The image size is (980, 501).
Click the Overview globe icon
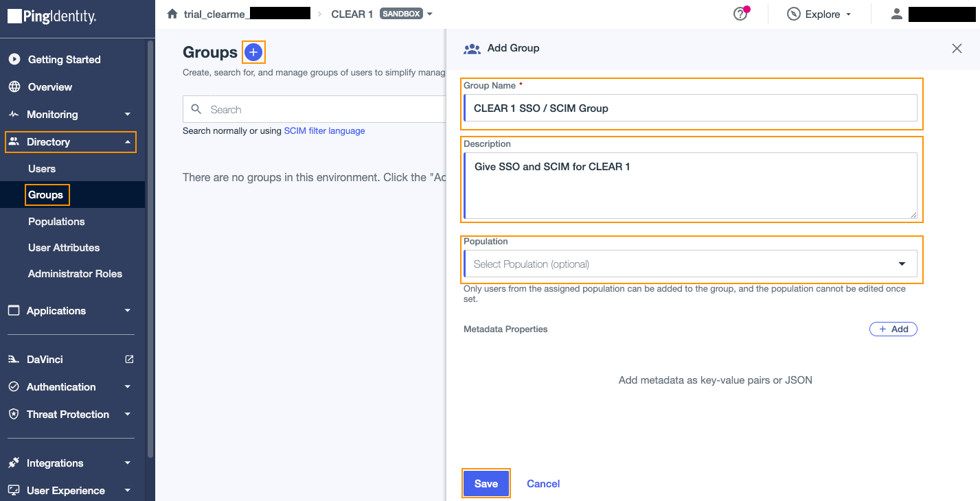click(14, 87)
